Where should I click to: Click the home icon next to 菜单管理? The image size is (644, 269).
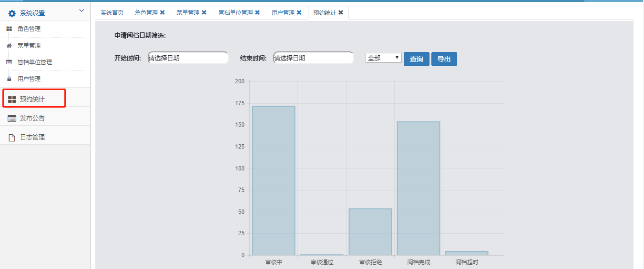point(9,46)
